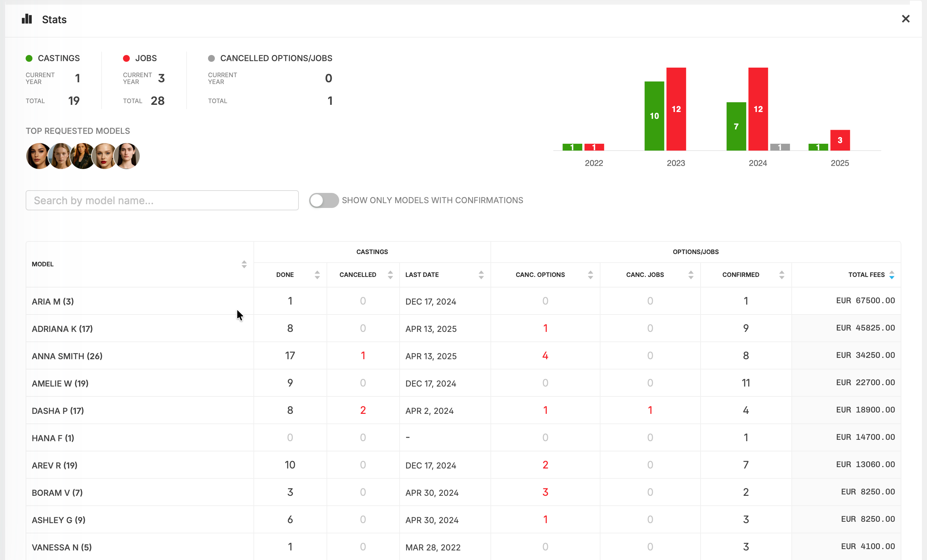The height and width of the screenshot is (560, 927).
Task: Click the Stats bar-chart icon in the header
Action: [x=27, y=19]
